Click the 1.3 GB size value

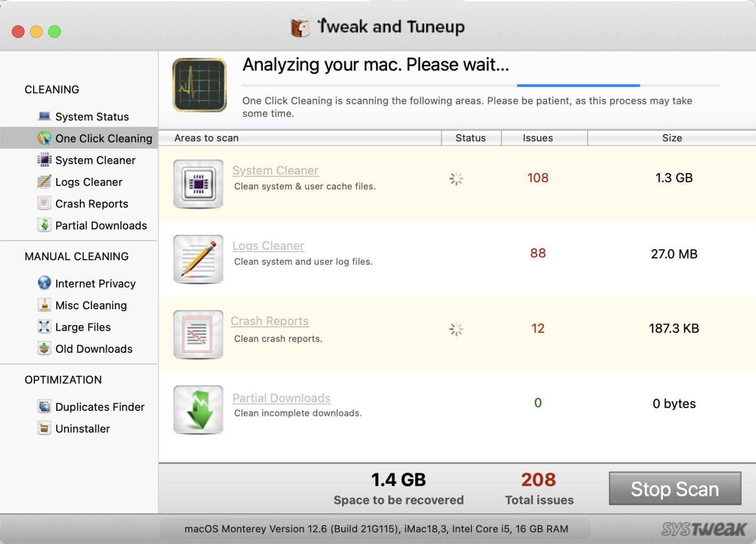(674, 178)
